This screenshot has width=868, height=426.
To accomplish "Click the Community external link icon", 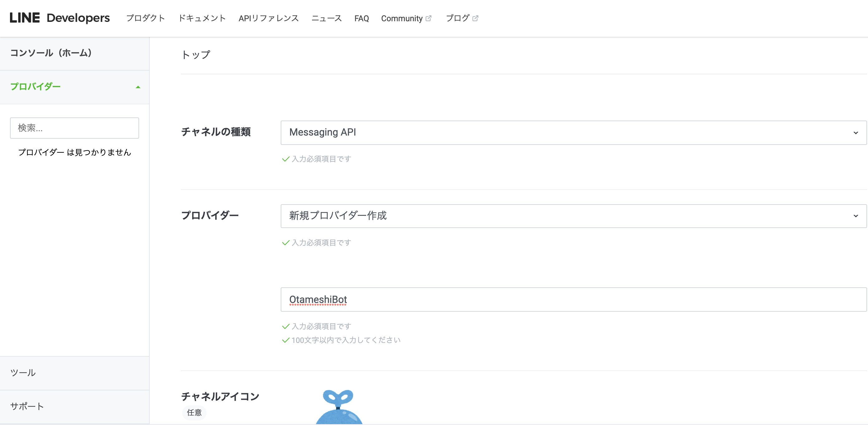I will (428, 18).
